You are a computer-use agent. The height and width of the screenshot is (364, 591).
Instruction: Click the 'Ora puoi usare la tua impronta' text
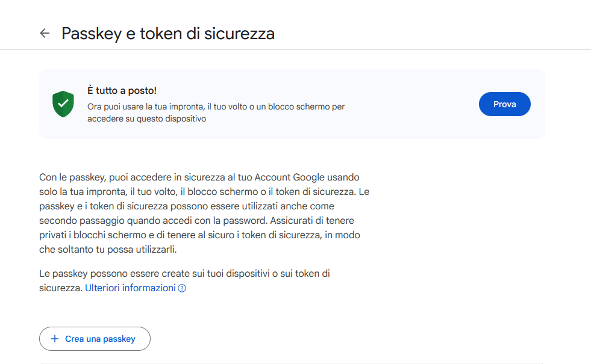[216, 106]
